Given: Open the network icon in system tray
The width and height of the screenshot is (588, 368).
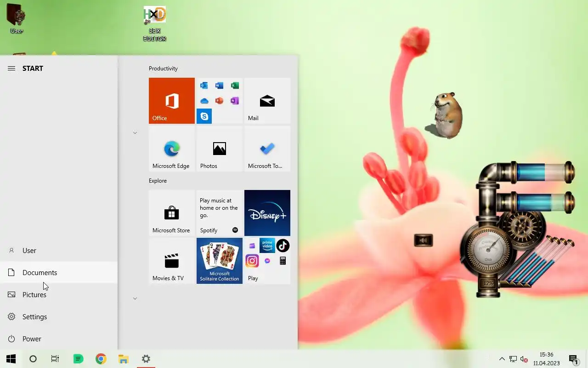Looking at the screenshot, I should coord(513,359).
